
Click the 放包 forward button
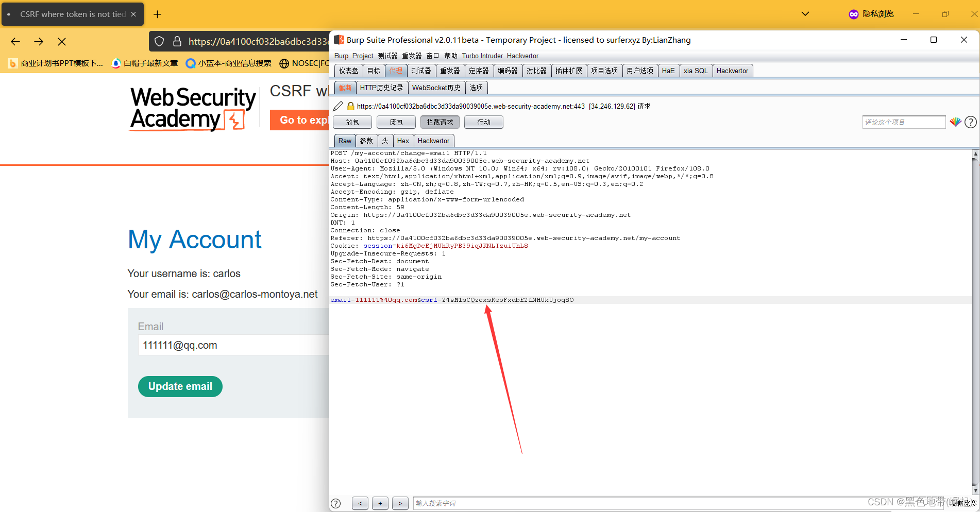click(x=352, y=122)
